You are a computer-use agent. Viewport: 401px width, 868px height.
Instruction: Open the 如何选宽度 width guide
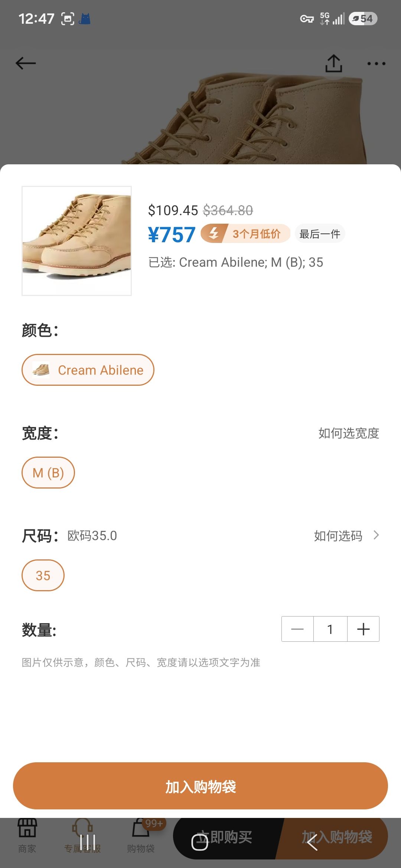click(x=349, y=433)
